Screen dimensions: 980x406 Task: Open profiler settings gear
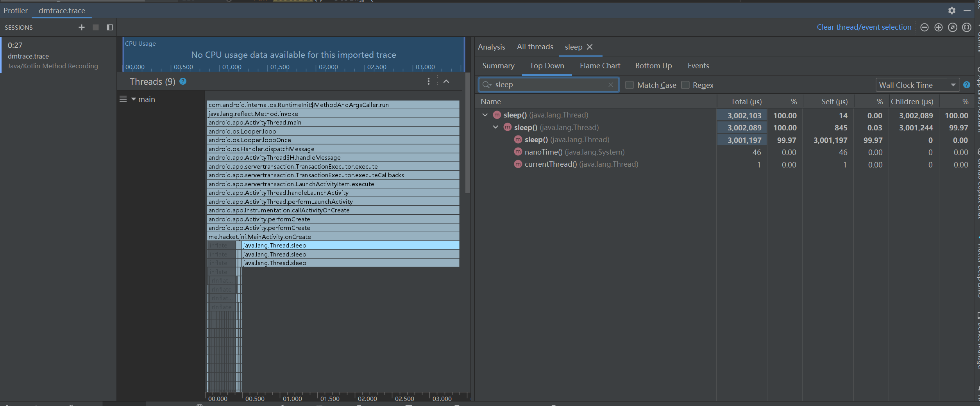(x=952, y=11)
